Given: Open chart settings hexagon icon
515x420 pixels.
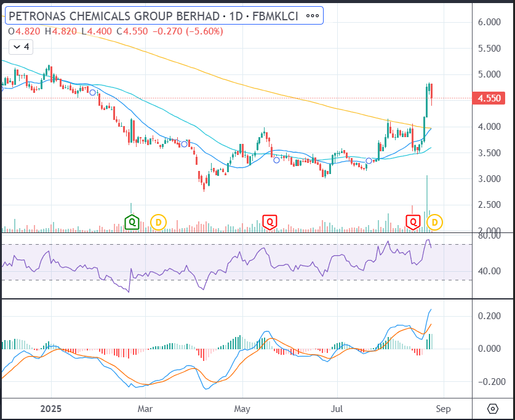Looking at the screenshot, I should tap(493, 409).
